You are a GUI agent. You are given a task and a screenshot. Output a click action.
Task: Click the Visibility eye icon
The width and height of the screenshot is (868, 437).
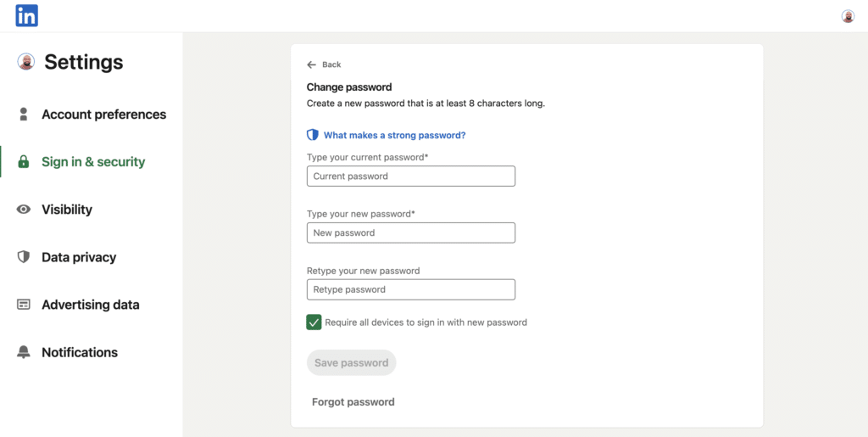coord(23,210)
